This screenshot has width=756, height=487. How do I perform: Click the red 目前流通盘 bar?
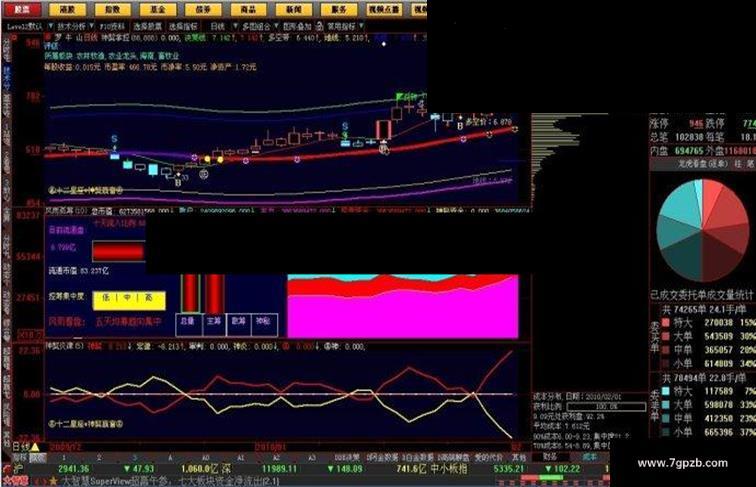pos(119,251)
